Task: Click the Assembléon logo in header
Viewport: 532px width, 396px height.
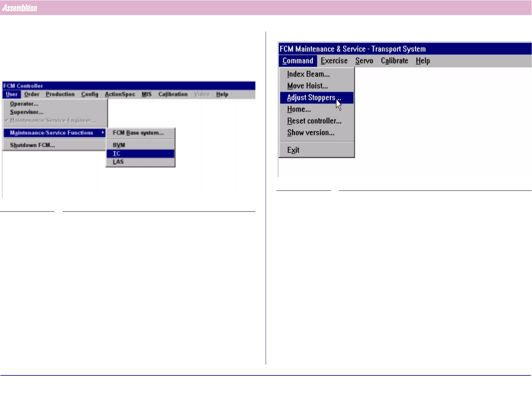Action: (19, 8)
